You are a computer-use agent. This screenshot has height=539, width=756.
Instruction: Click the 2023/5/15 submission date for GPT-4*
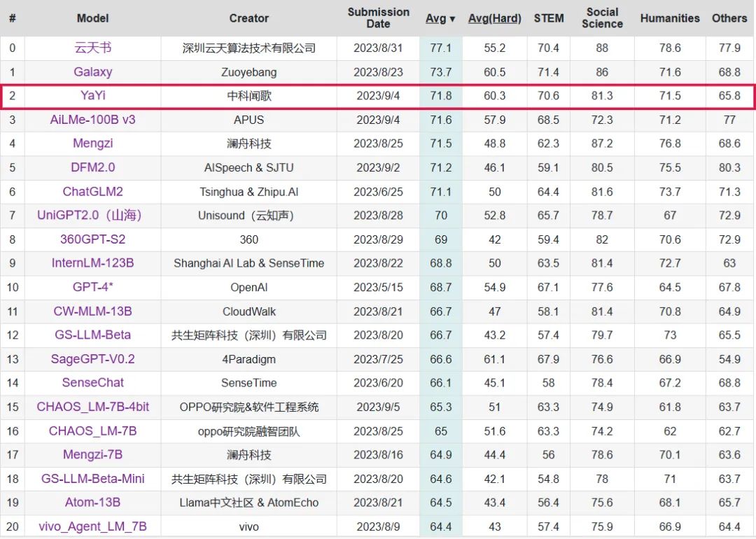click(x=378, y=287)
